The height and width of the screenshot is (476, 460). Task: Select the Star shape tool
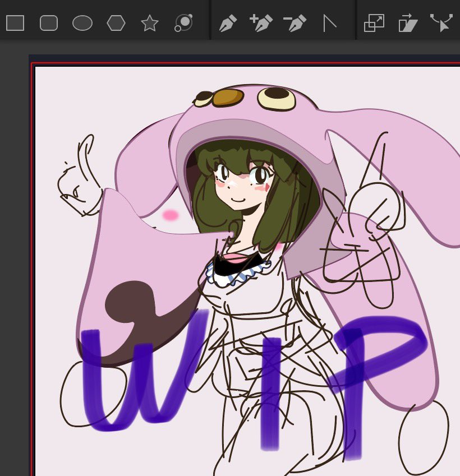coord(150,24)
